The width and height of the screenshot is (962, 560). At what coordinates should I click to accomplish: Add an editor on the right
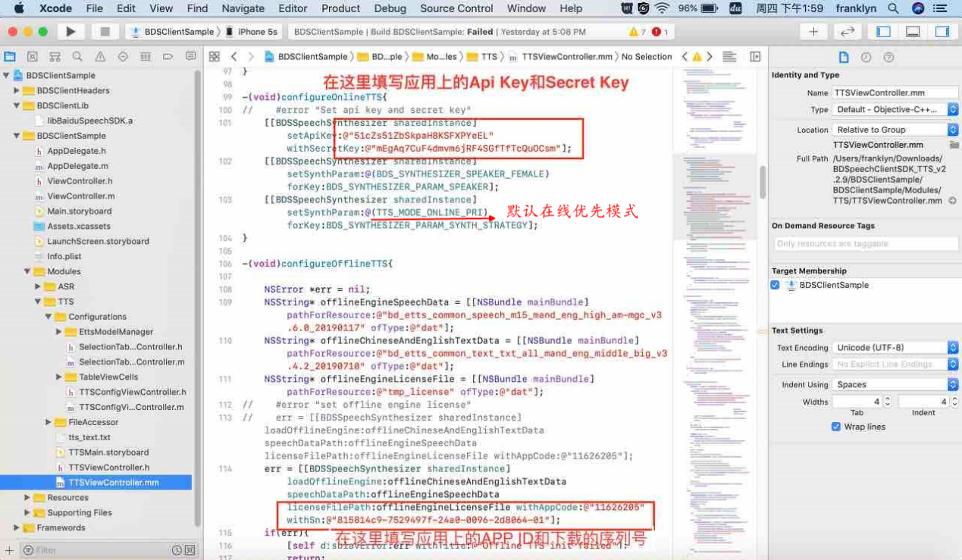755,57
